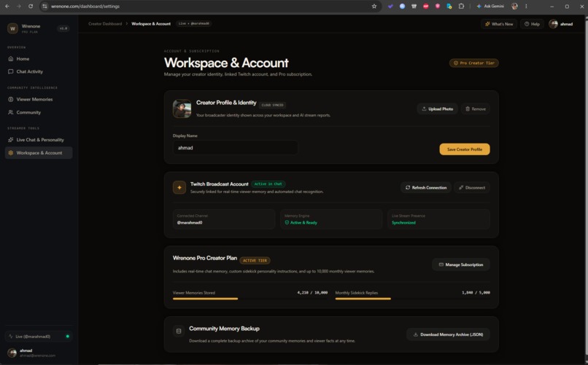Open the ahmad user menu in the header
588x365 pixels.
pos(561,24)
